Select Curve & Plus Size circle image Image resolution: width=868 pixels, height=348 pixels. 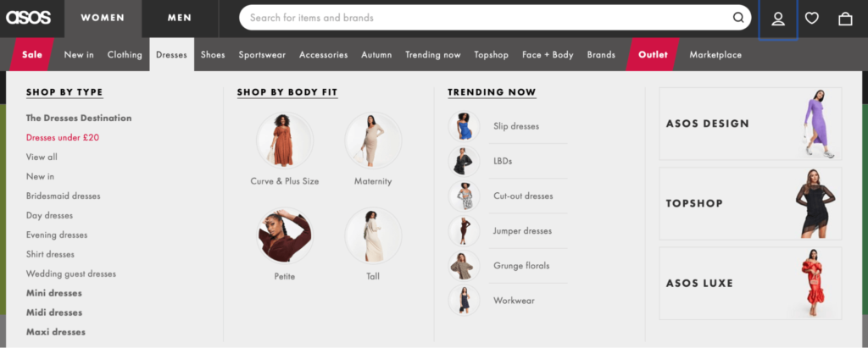285,141
